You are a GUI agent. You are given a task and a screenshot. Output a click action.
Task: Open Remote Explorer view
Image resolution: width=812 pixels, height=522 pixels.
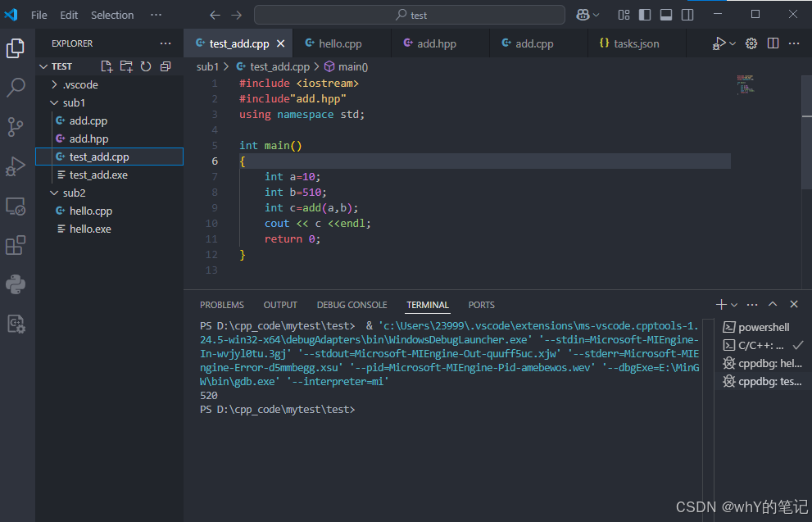pos(16,207)
